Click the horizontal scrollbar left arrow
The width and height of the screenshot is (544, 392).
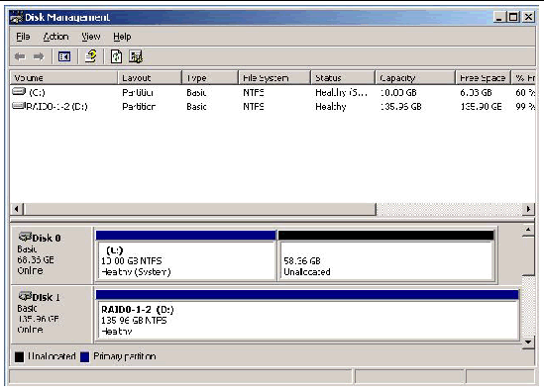pyautogui.click(x=16, y=209)
